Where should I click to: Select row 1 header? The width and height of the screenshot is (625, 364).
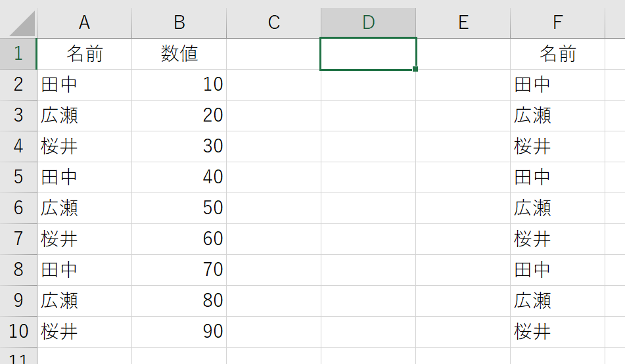pos(18,54)
